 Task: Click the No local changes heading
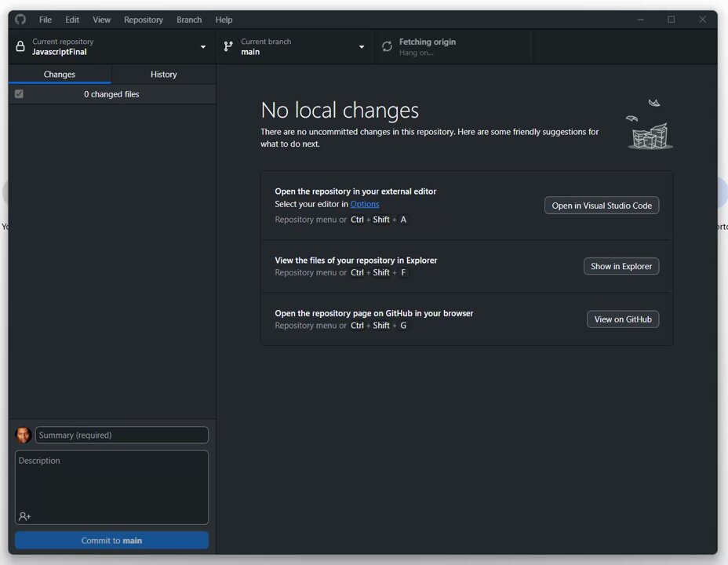coord(340,110)
